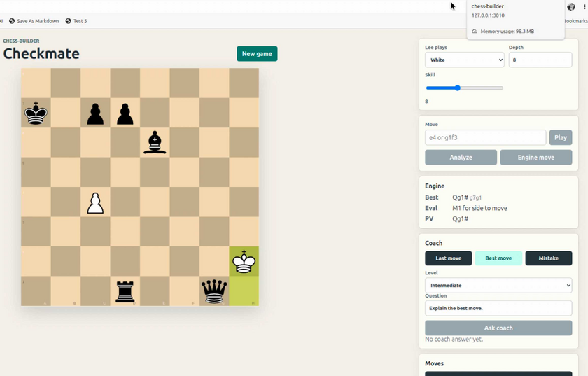The height and width of the screenshot is (376, 588).
Task: Click the Ask coach button
Action: tap(498, 328)
